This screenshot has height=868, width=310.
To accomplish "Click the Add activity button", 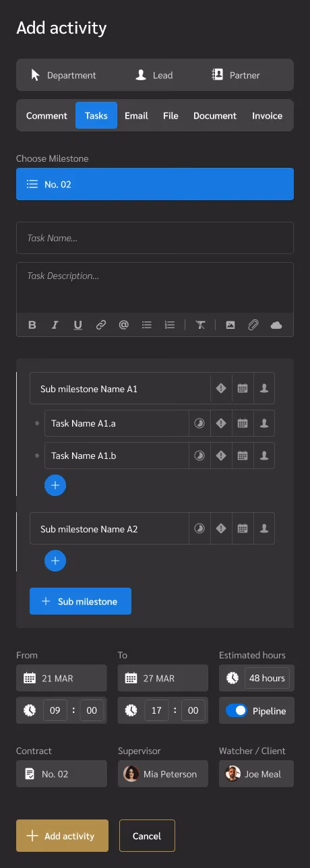I will 62,836.
